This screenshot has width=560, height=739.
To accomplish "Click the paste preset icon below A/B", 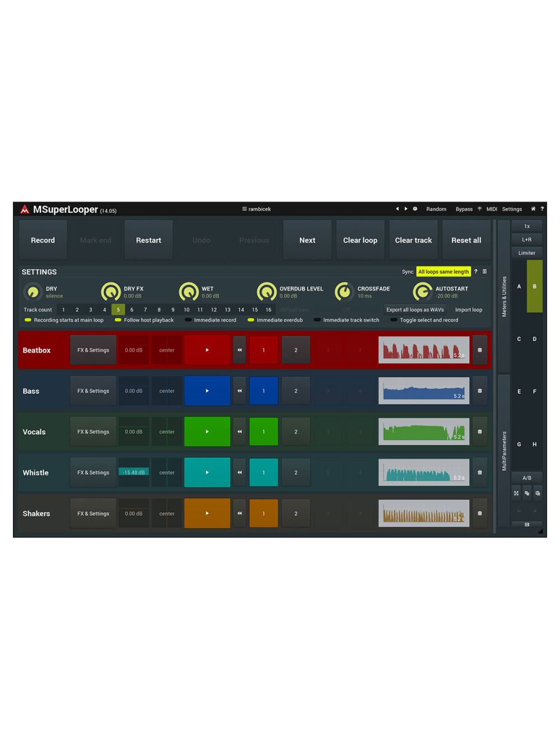I will [x=538, y=493].
